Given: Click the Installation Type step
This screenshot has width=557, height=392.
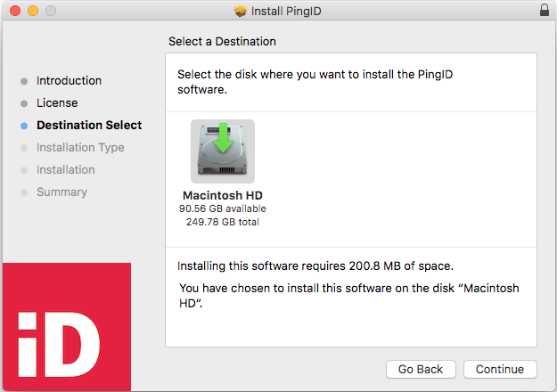Looking at the screenshot, I should [80, 148].
